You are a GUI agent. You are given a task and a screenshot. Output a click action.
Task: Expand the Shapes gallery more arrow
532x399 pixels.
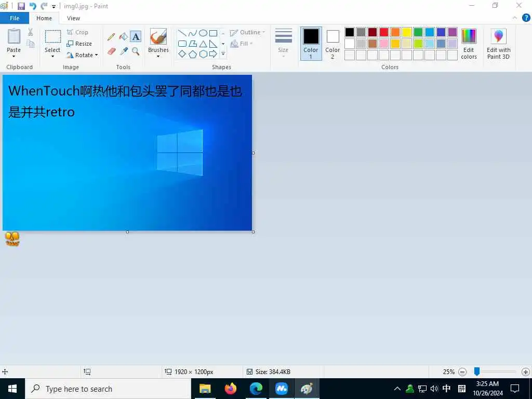[223, 54]
